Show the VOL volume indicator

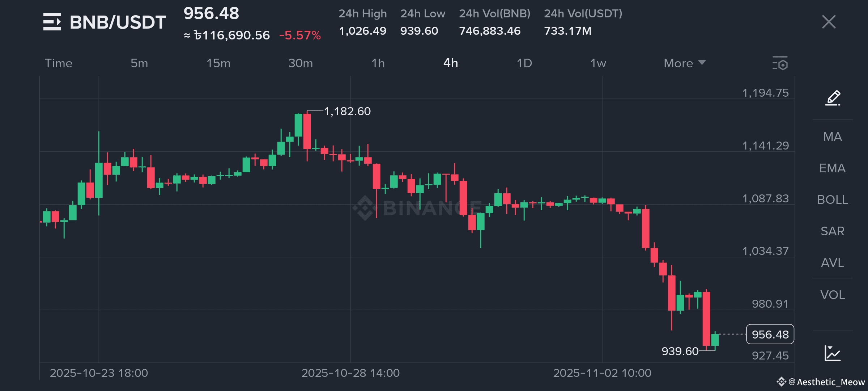coord(833,295)
